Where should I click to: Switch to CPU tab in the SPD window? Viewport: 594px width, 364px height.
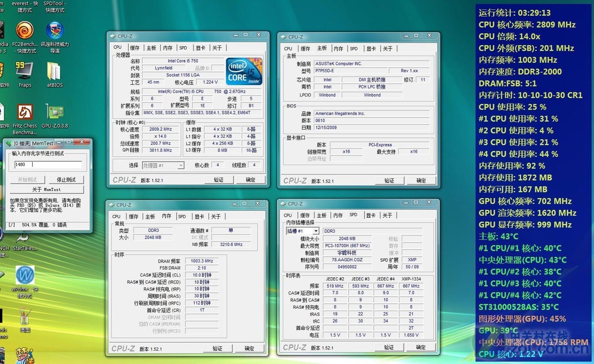click(x=288, y=216)
